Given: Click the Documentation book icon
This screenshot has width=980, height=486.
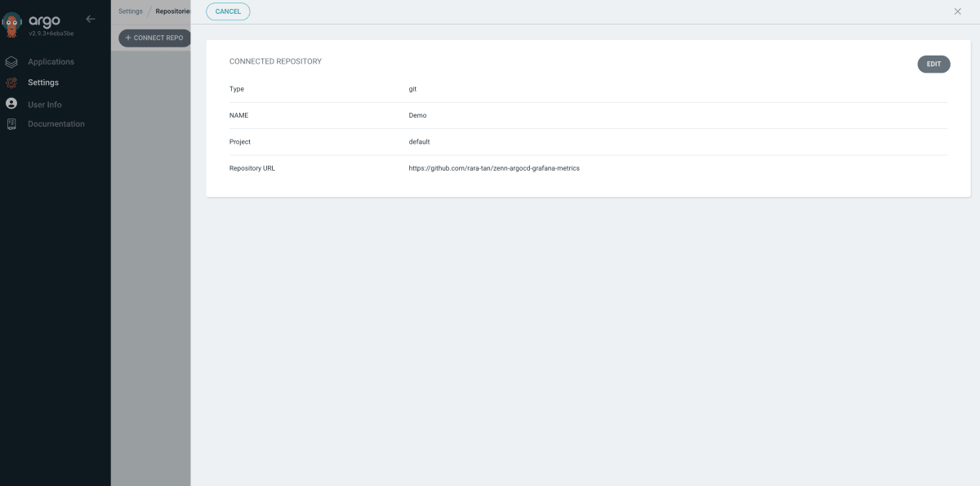Looking at the screenshot, I should point(11,124).
